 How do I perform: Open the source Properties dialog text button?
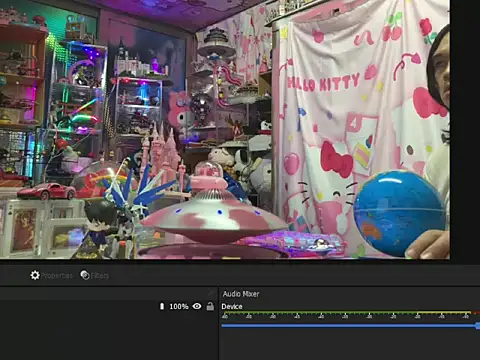click(56, 276)
